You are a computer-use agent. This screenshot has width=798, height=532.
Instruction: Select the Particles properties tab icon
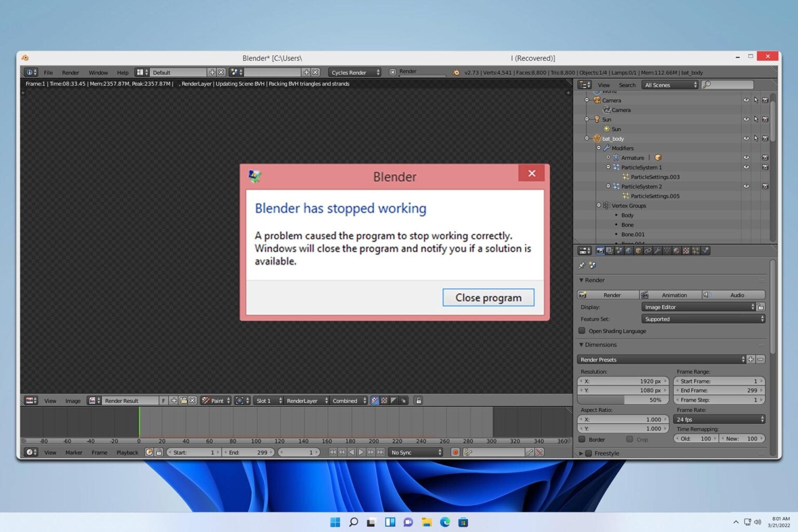click(696, 251)
